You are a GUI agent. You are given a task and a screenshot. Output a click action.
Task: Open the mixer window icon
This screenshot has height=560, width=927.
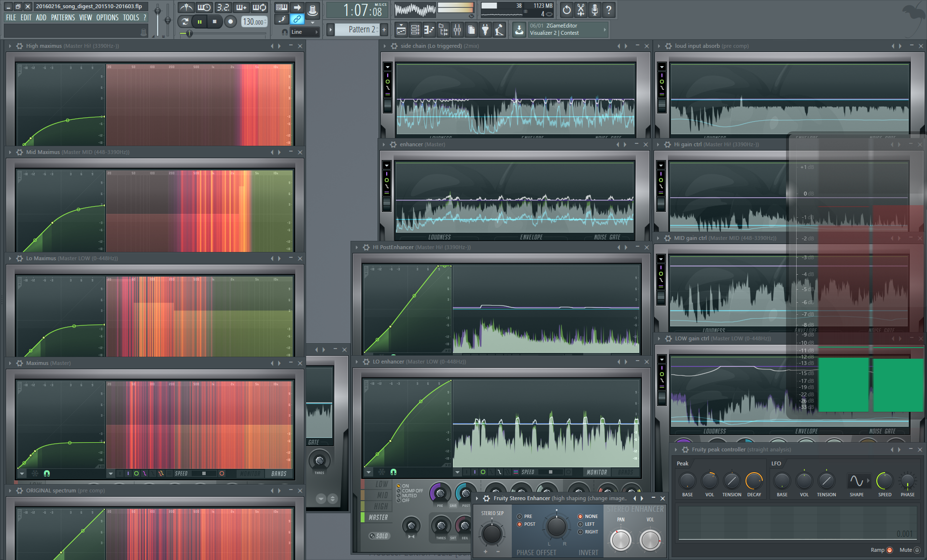(457, 30)
